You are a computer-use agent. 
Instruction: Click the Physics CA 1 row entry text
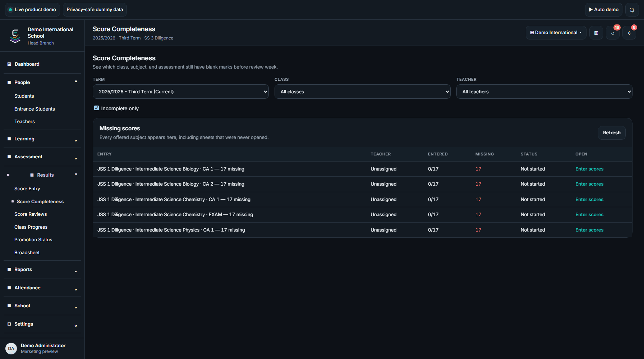(171, 230)
